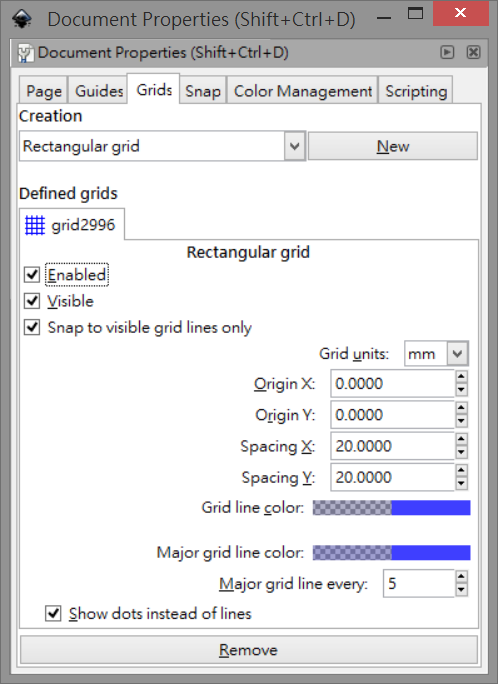
Task: Toggle the Visible checkbox
Action: click(x=32, y=301)
